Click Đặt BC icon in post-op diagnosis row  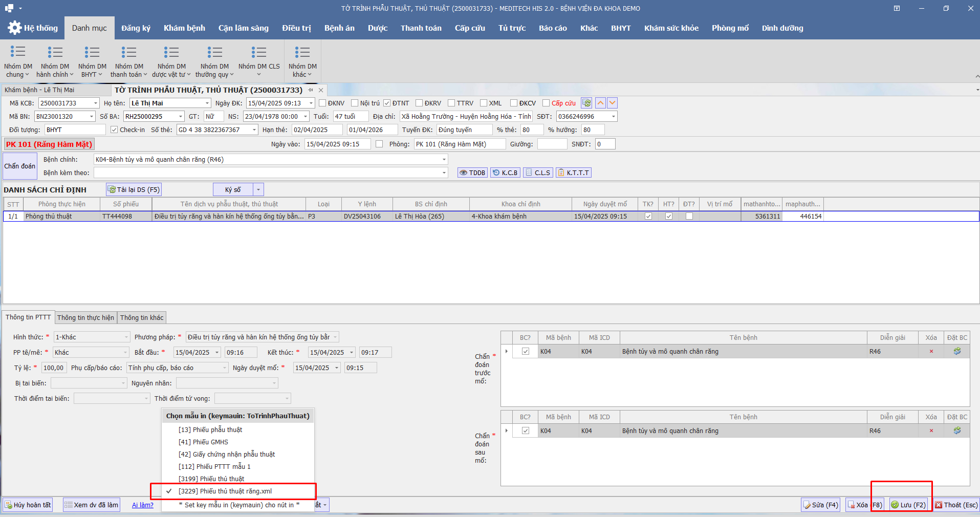click(957, 431)
